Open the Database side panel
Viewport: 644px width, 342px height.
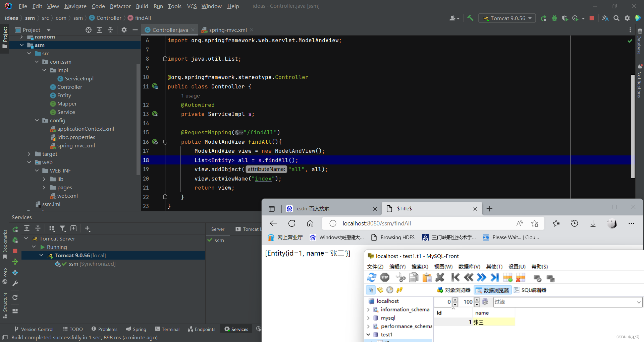tap(639, 42)
